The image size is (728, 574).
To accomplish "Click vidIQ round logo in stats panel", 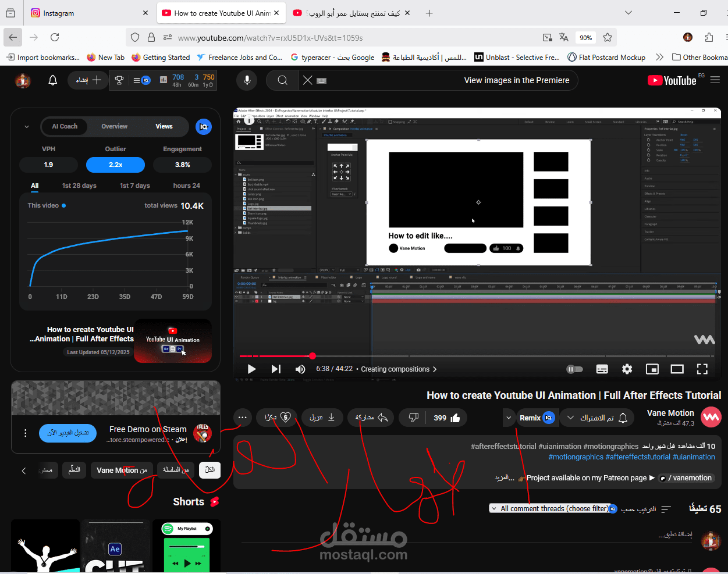I will (203, 126).
